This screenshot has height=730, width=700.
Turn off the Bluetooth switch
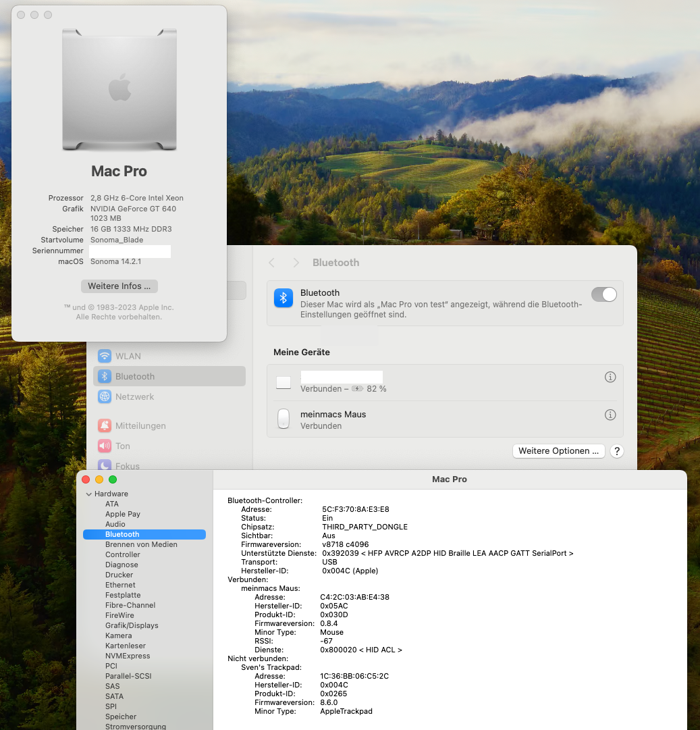[x=604, y=294]
